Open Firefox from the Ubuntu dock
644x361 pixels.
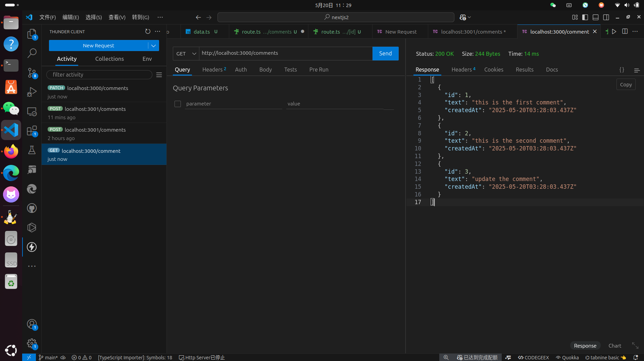point(11,151)
